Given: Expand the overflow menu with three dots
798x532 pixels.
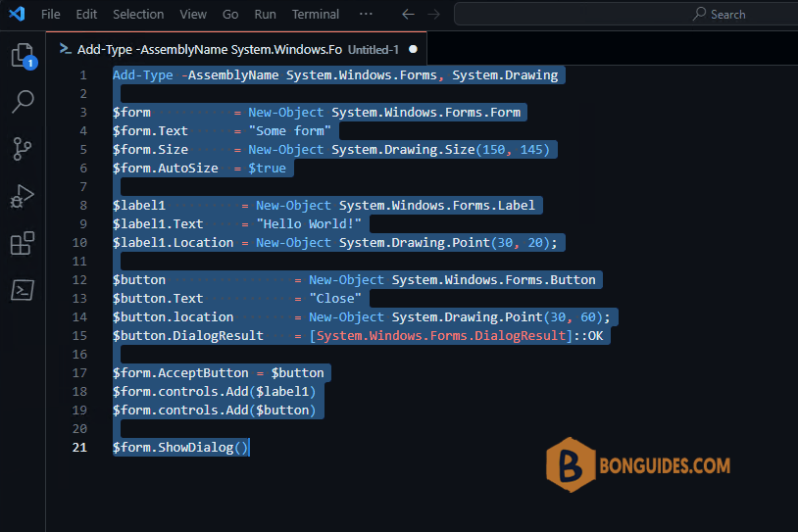Looking at the screenshot, I should click(366, 15).
